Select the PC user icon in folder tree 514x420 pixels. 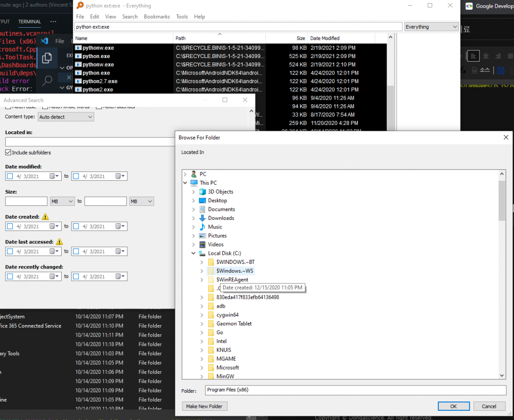[x=194, y=174]
